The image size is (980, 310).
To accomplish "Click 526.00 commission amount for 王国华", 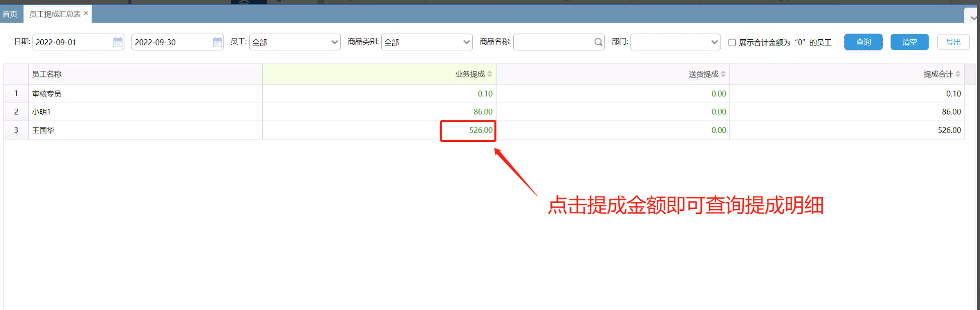I will (480, 130).
